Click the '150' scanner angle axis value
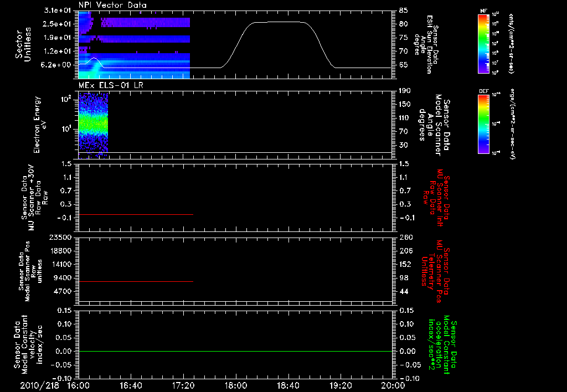567x392 pixels. 405,105
